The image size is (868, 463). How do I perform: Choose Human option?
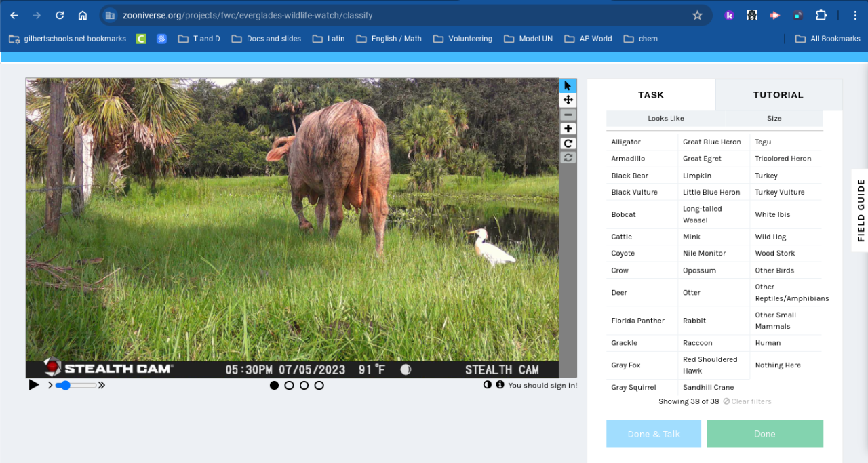point(786,342)
